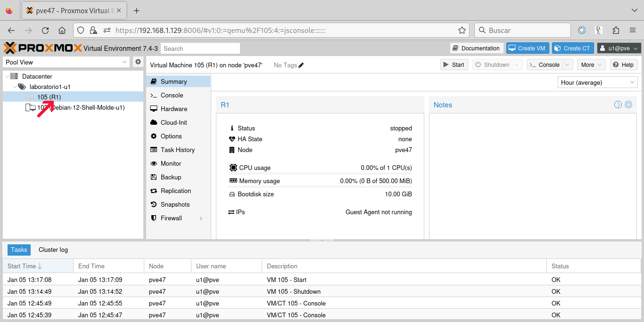
Task: Open the u1@pve user menu
Action: coord(619,48)
